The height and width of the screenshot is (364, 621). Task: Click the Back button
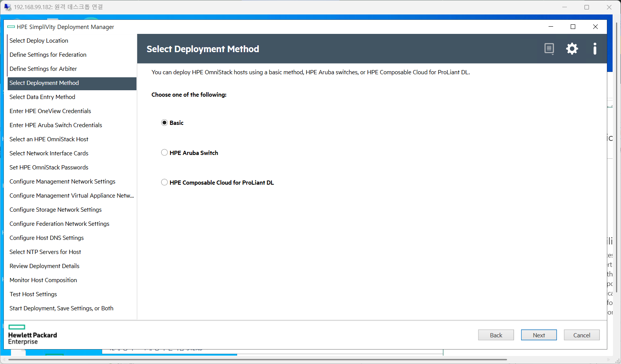click(496, 335)
